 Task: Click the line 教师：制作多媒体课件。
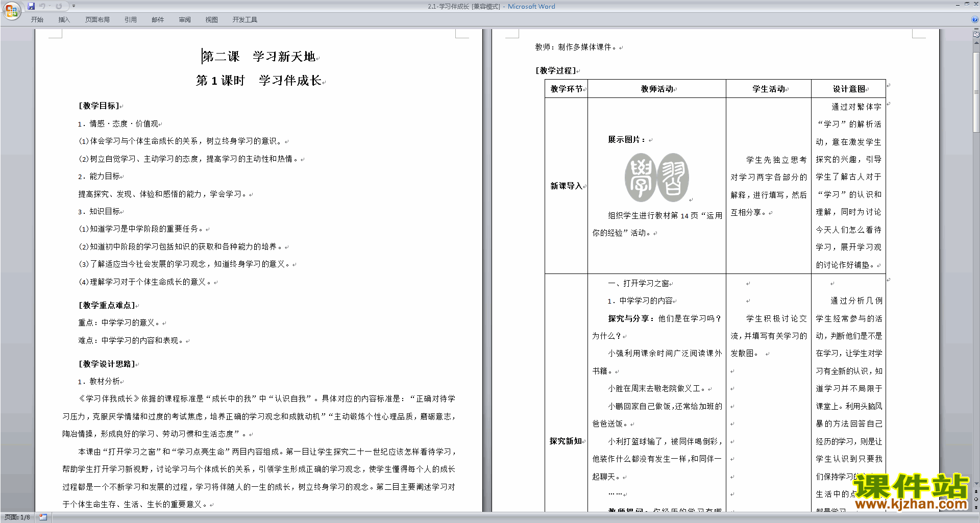[576, 47]
